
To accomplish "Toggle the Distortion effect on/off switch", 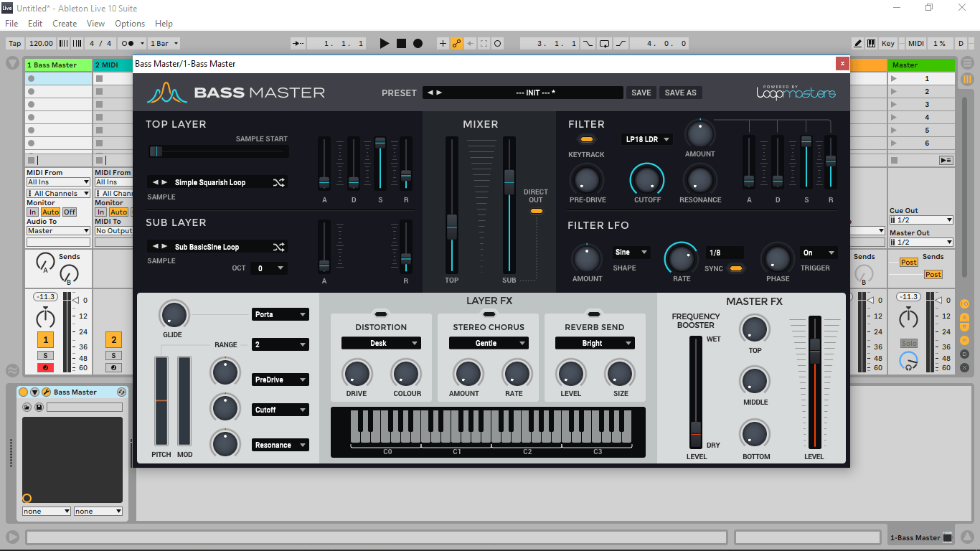I will [x=381, y=314].
